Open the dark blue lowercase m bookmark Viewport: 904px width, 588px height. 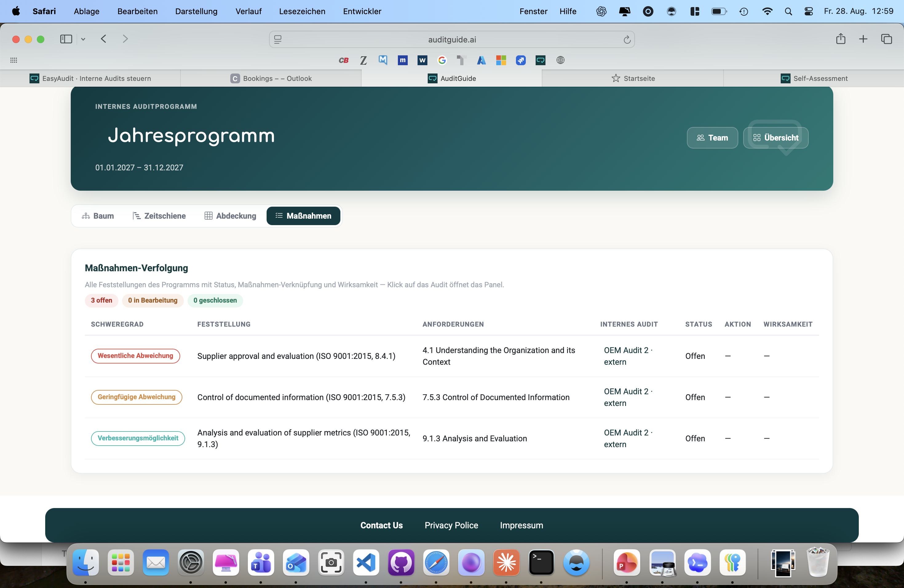402,60
